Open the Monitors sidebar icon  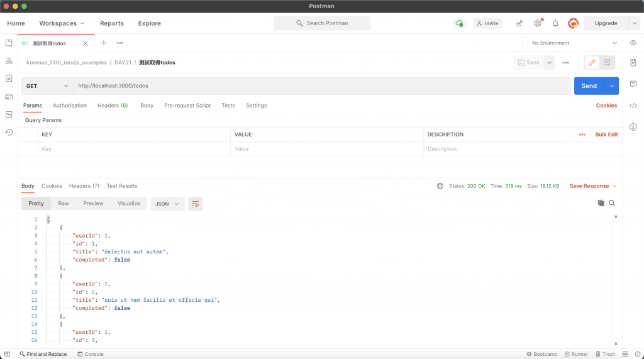[9, 114]
